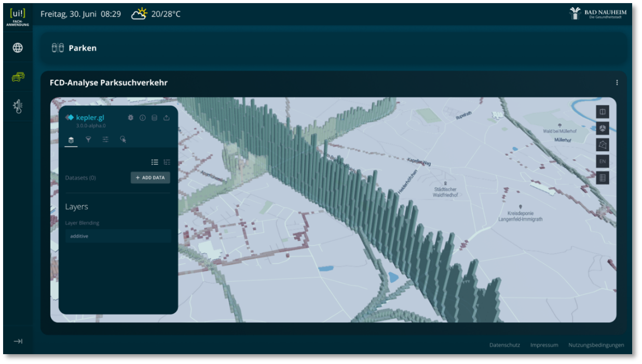Viewport: 642px width, 364px height.
Task: Open the Layer Blending additive dropdown
Action: [x=118, y=236]
